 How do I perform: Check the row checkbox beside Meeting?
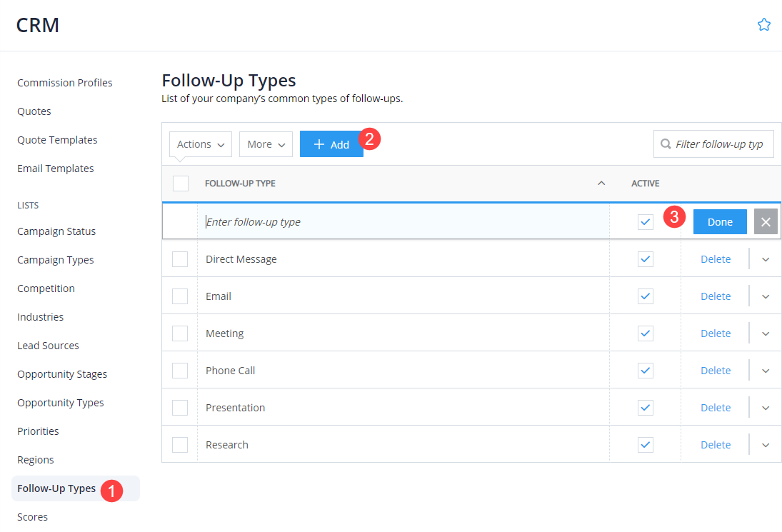pos(181,333)
